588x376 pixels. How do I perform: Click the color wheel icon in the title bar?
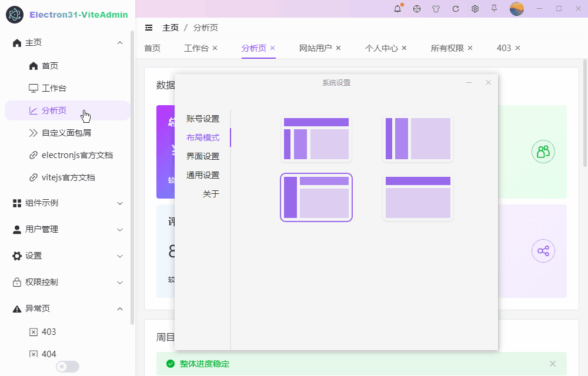click(417, 9)
